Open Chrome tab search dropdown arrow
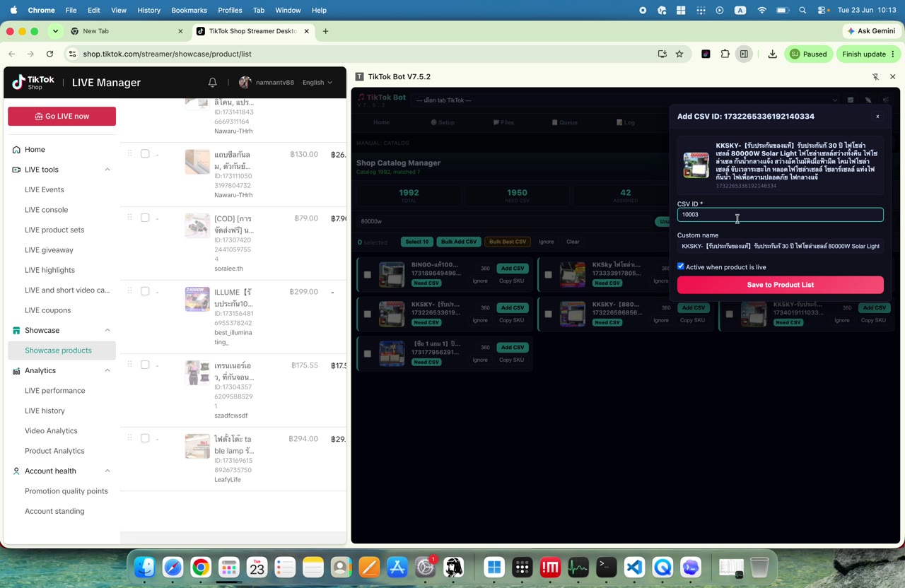This screenshot has width=905, height=588. coord(55,31)
